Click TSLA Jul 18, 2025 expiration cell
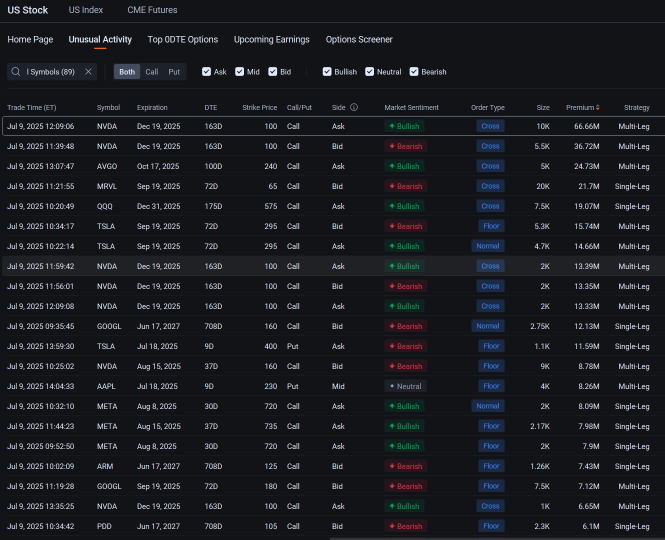 coord(157,346)
